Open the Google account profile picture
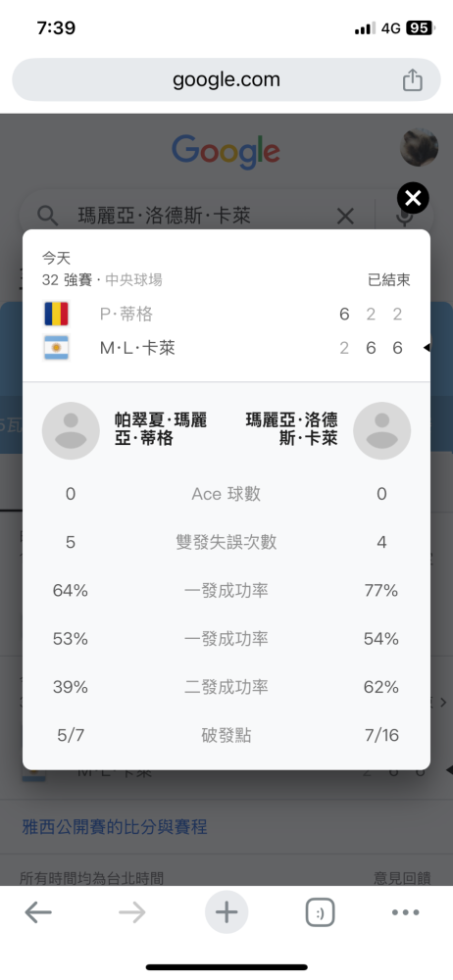The image size is (453, 980). click(x=419, y=148)
